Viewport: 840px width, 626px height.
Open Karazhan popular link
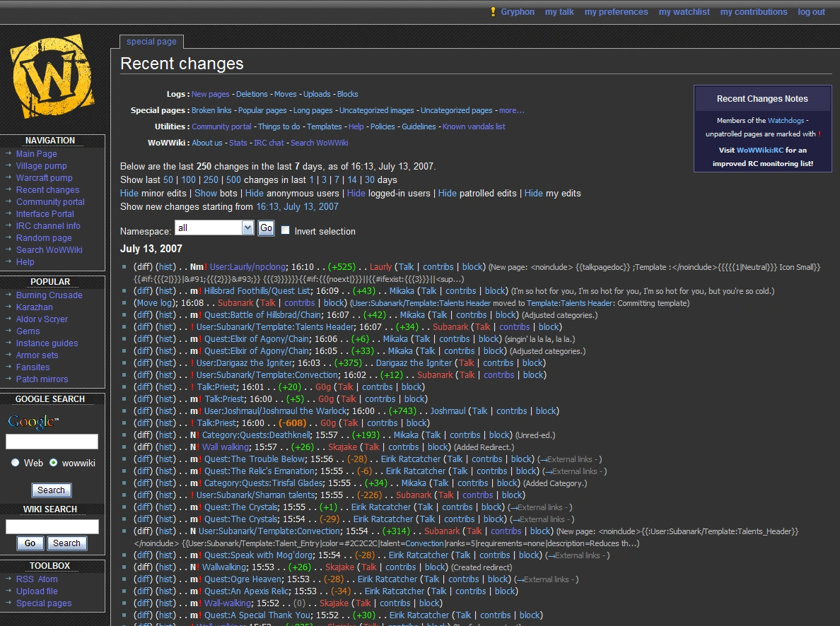point(34,307)
